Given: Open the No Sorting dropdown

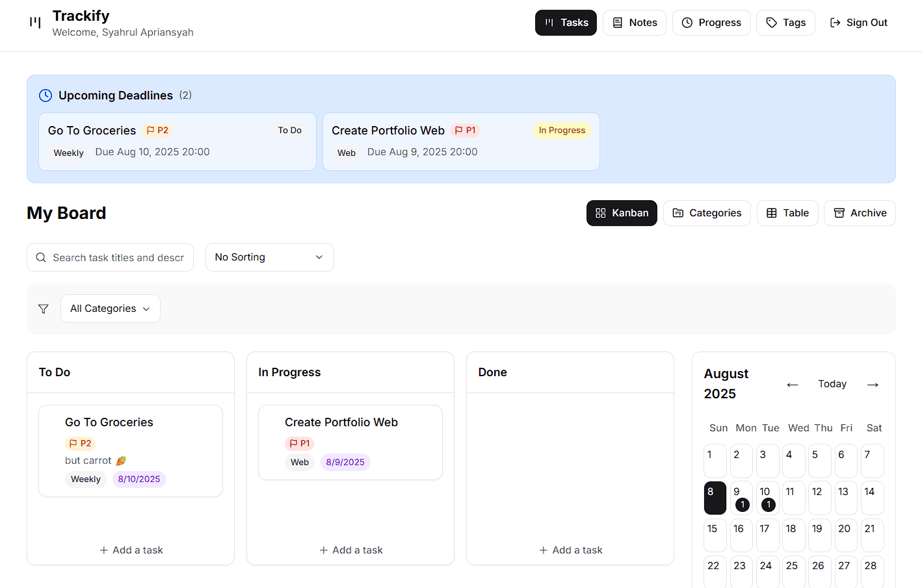Looking at the screenshot, I should [269, 257].
